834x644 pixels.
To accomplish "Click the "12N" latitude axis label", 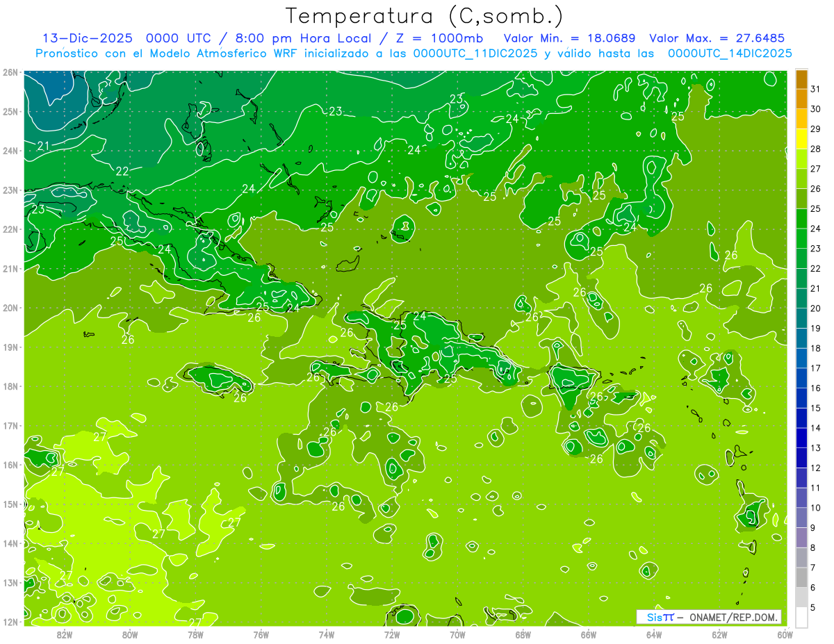I will 10,622.
